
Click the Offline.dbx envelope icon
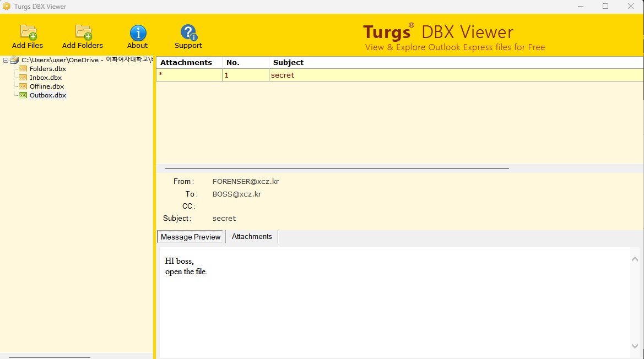click(x=23, y=86)
